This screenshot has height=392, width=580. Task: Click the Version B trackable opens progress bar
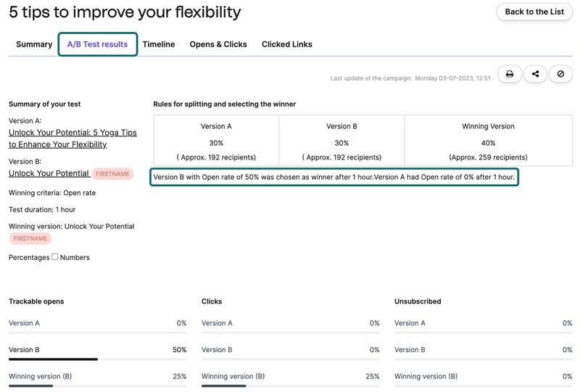coord(97,359)
